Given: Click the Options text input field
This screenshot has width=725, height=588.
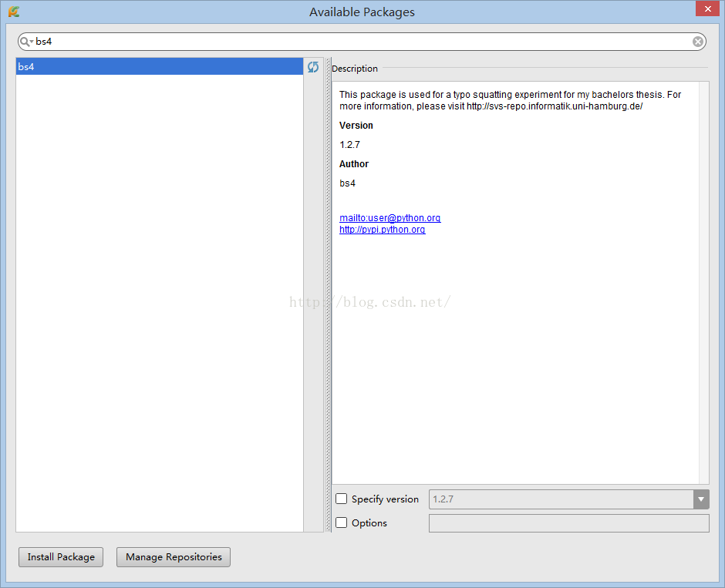Looking at the screenshot, I should (x=569, y=522).
